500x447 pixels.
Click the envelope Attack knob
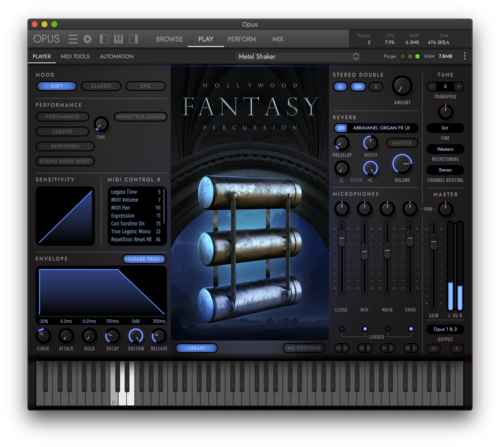click(x=66, y=336)
